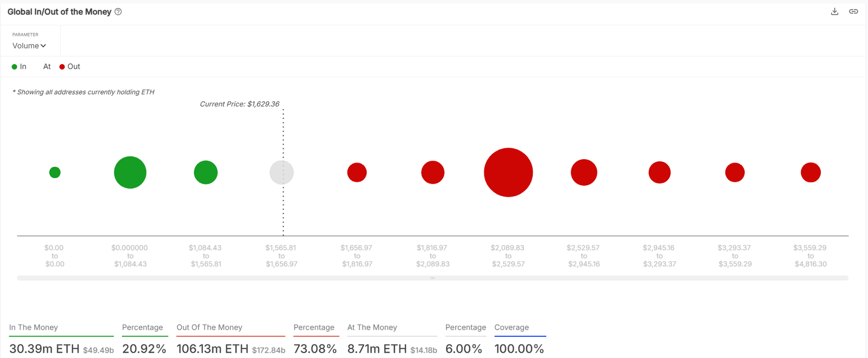Image resolution: width=868 pixels, height=358 pixels.
Task: Click the red bubble at $1,656.97–$1,816.97
Action: [x=357, y=172]
